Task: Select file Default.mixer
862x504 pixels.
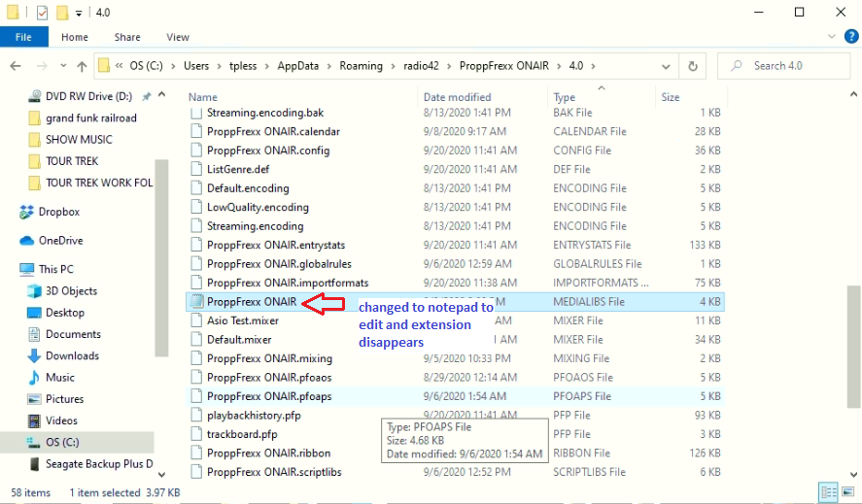Action: [239, 340]
